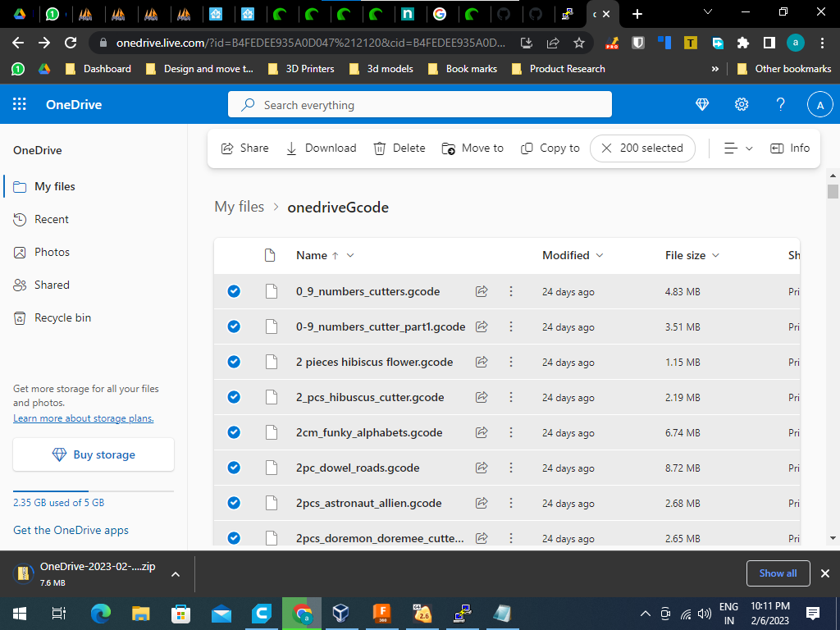Bookmark this page with the star icon
Viewport: 840px width, 630px height.
[579, 43]
